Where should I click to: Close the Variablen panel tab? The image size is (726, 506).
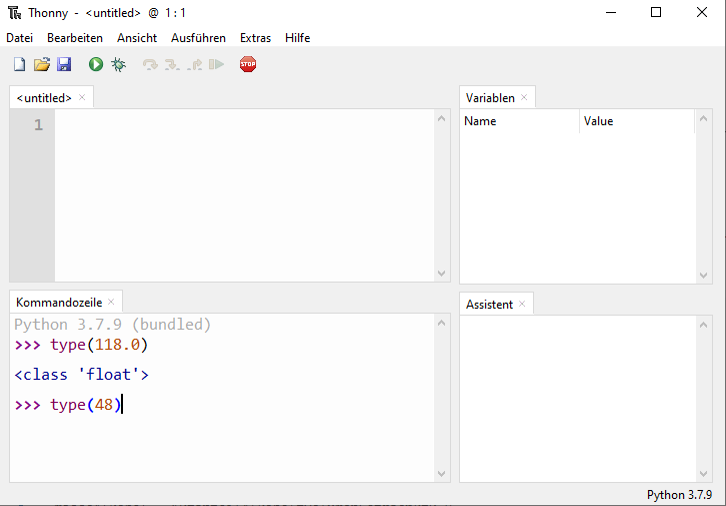coord(523,98)
